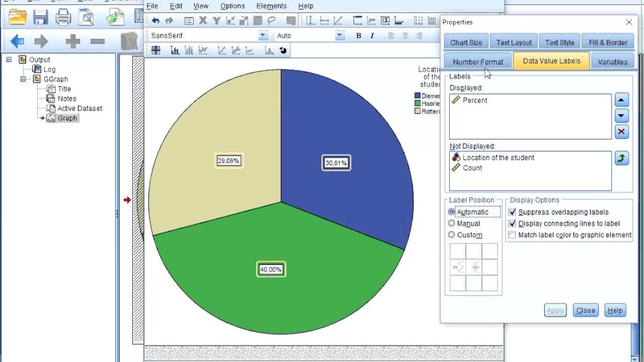Select Manual label position radio
Screen dimensions: 644x362
tap(451, 223)
